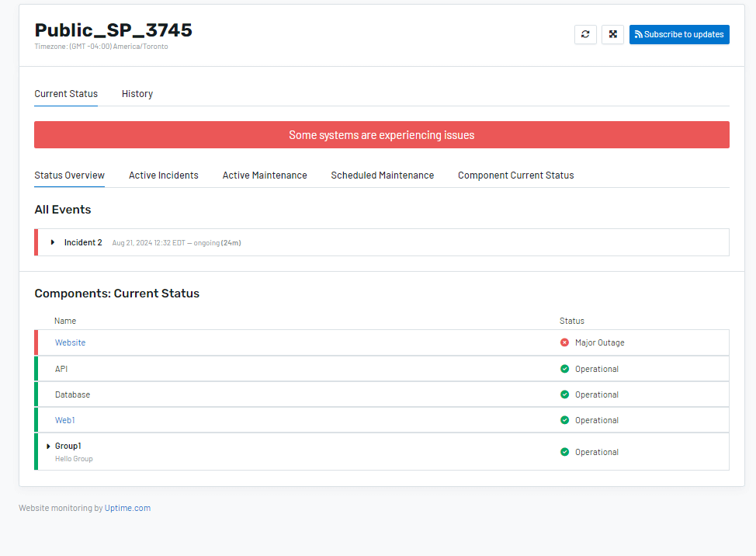This screenshot has height=556, width=756.
Task: Click the green Operational icon for API
Action: 564,369
